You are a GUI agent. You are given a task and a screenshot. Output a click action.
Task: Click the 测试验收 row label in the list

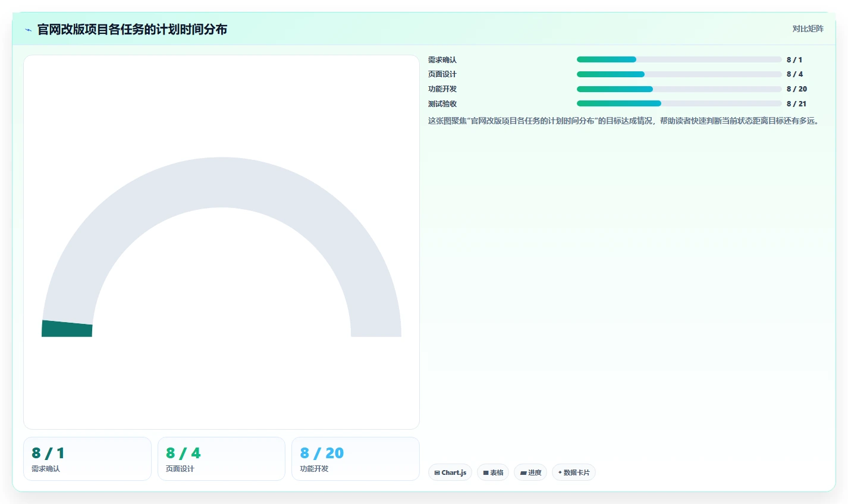point(442,104)
